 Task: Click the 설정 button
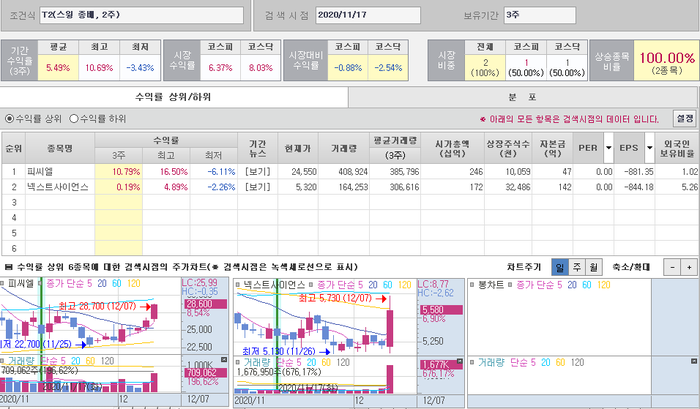point(685,118)
